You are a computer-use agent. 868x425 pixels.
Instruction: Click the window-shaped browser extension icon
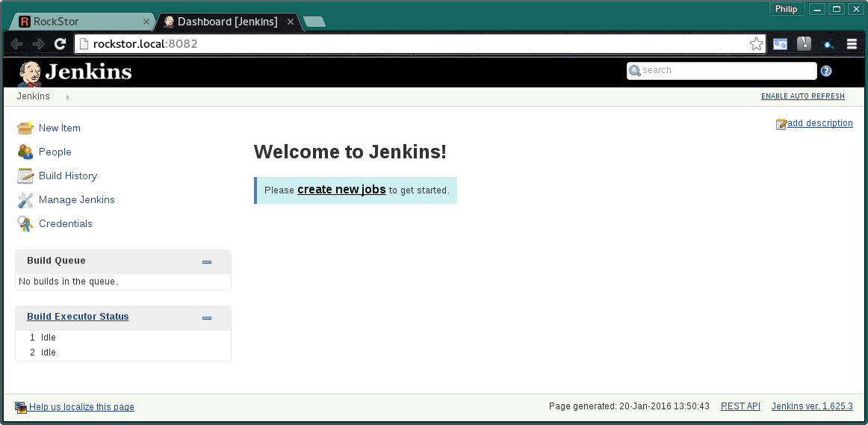[x=780, y=44]
